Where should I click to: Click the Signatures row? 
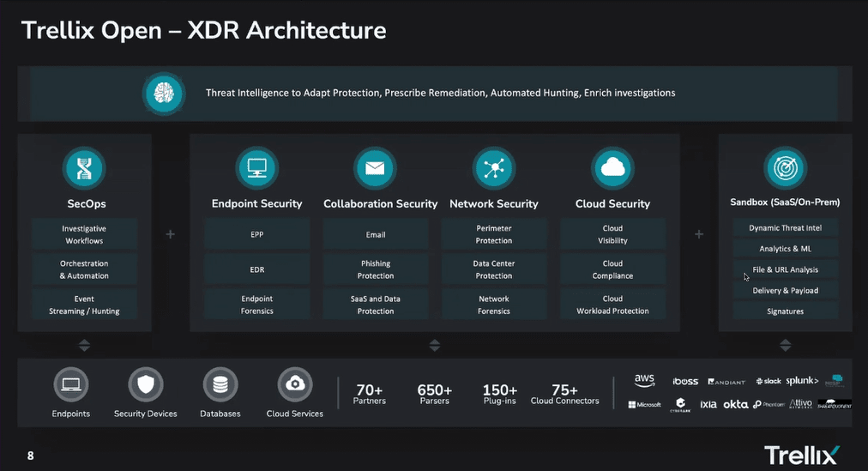[785, 311]
